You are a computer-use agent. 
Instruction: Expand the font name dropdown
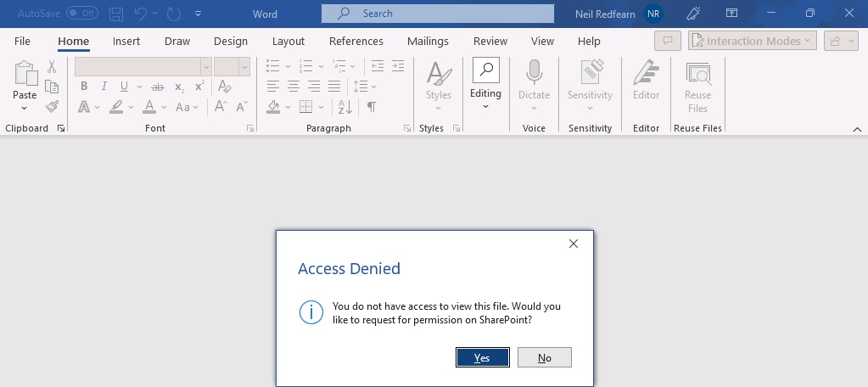pos(205,66)
